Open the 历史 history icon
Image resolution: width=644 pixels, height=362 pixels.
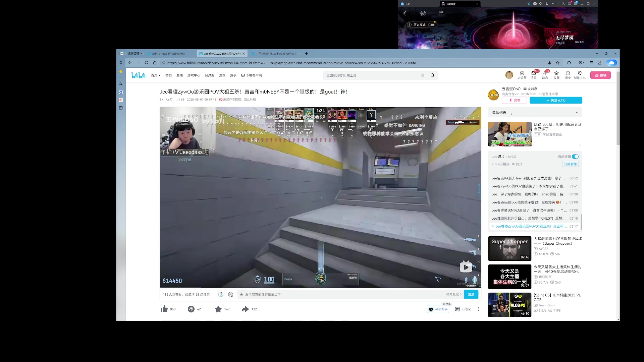[568, 75]
